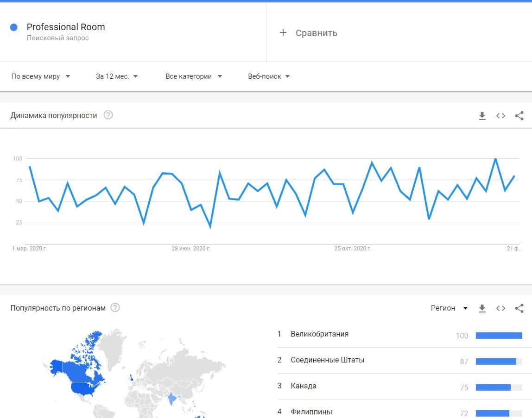
Task: Open the По всему миру location dropdown
Action: click(41, 76)
